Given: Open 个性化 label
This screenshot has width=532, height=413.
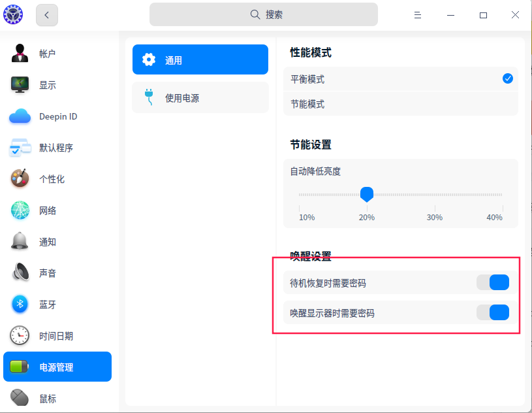Looking at the screenshot, I should tap(52, 179).
